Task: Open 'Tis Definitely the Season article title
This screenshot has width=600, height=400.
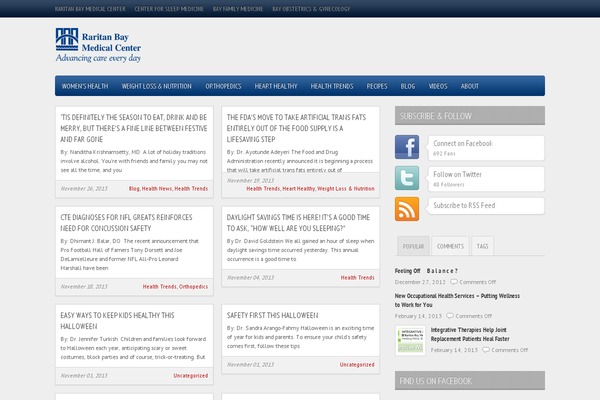Action: coord(134,128)
